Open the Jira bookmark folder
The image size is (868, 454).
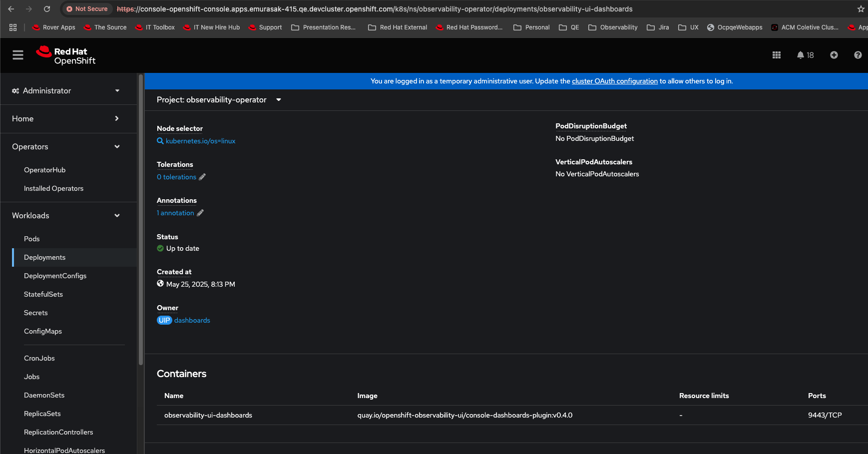pyautogui.click(x=658, y=27)
